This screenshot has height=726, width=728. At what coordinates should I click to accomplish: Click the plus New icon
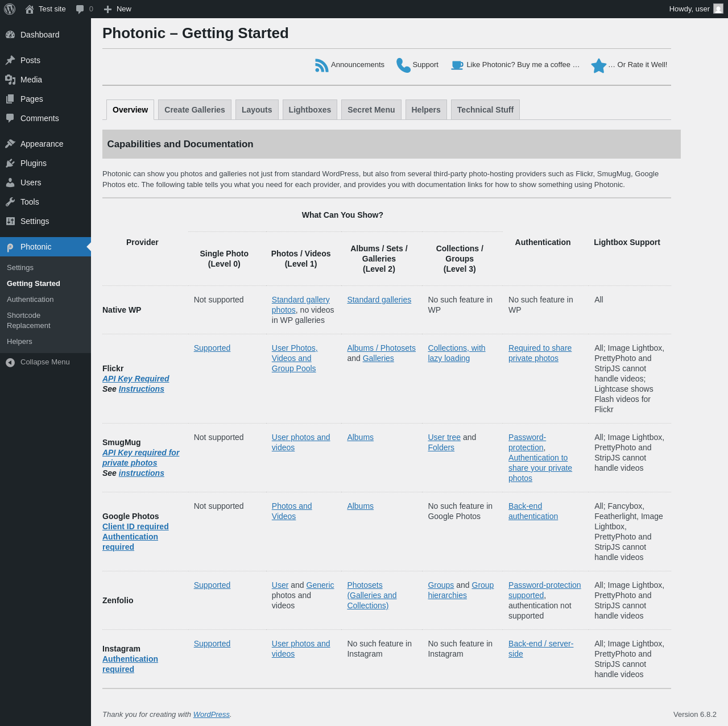(107, 9)
